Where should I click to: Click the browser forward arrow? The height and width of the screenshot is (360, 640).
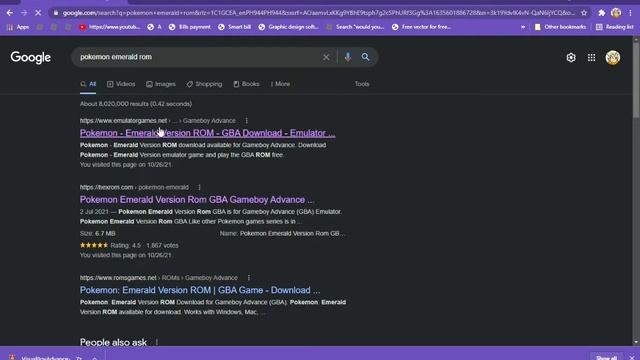tap(24, 13)
